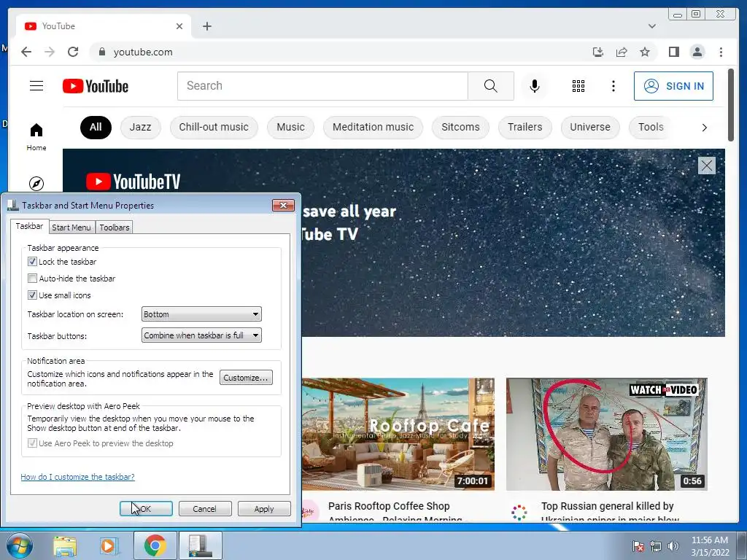Switch to the Toolbars tab

pos(115,227)
